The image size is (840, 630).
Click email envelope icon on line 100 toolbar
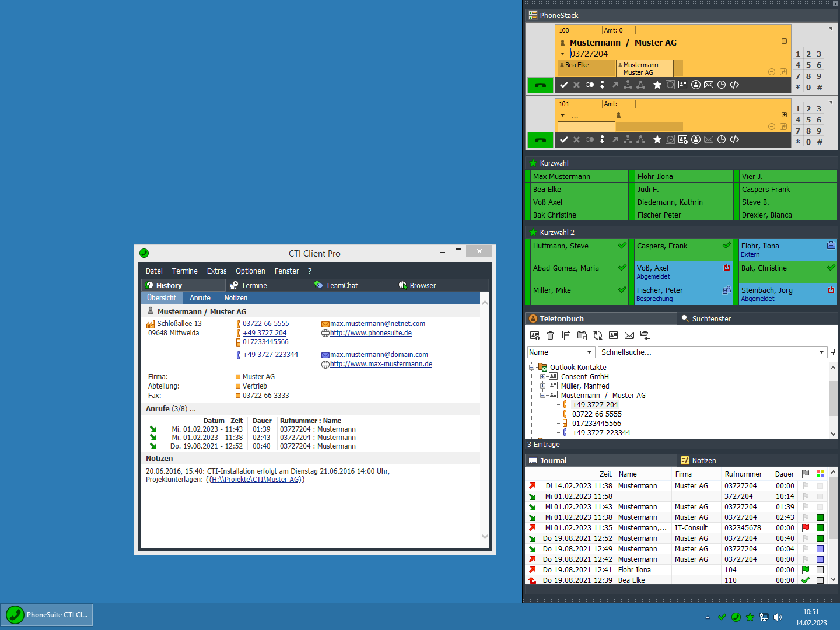tap(709, 85)
